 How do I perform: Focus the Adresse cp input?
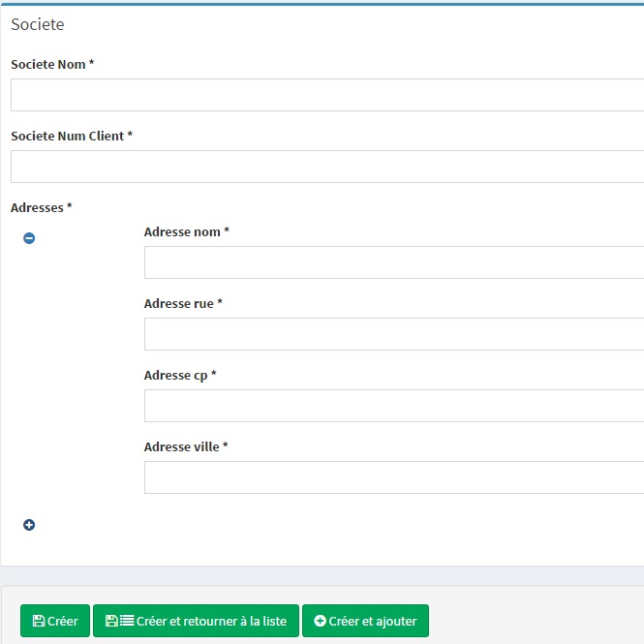tap(394, 406)
